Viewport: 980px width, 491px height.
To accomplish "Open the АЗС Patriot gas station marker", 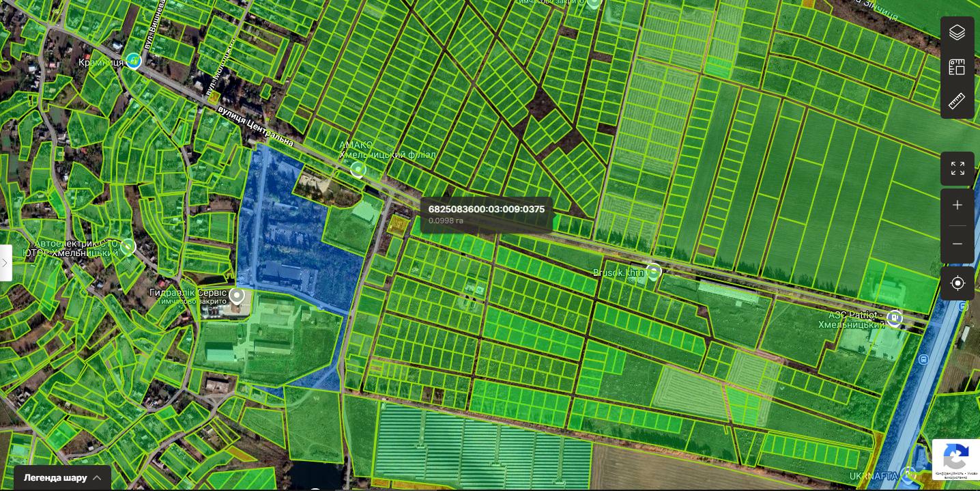I will pyautogui.click(x=894, y=318).
